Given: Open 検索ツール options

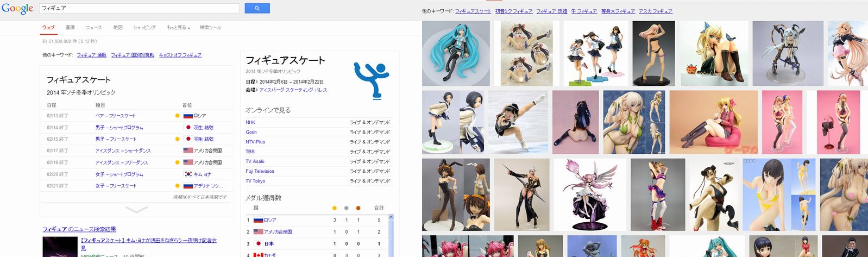Looking at the screenshot, I should [x=210, y=27].
